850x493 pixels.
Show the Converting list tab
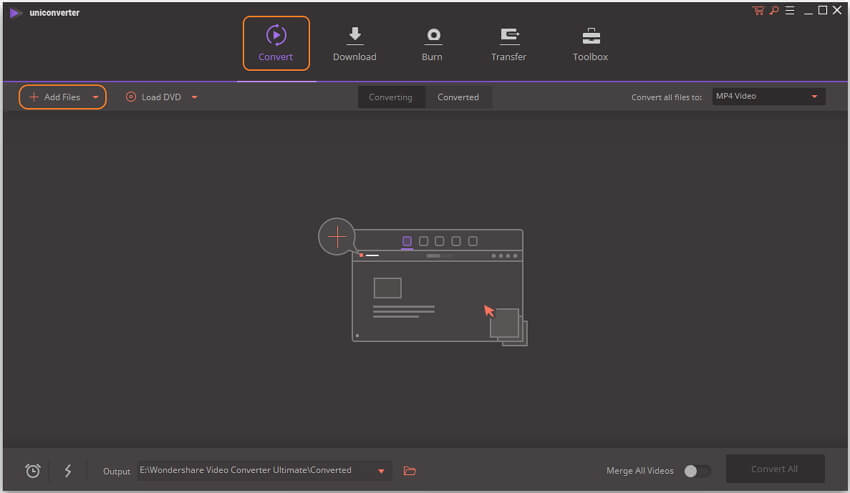pos(390,98)
